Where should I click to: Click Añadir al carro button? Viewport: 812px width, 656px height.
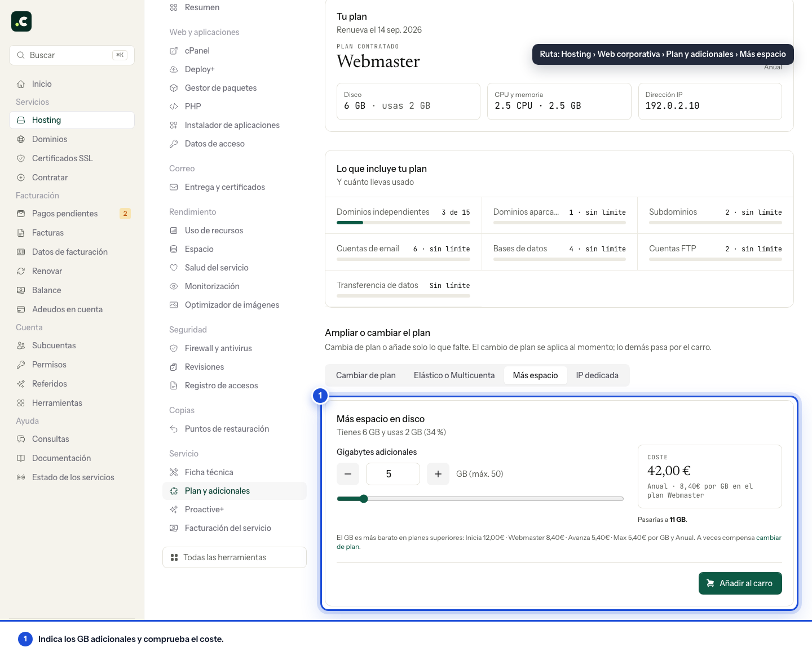(x=740, y=583)
